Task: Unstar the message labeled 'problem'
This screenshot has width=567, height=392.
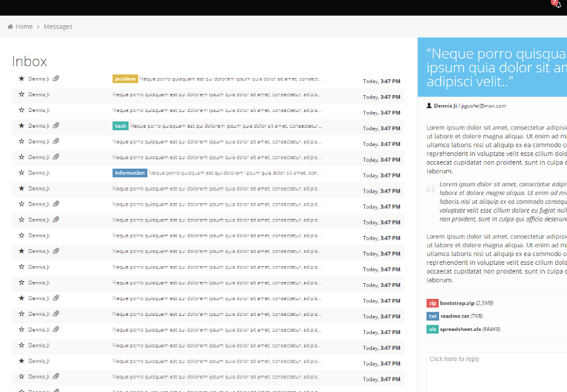Action: tap(21, 79)
